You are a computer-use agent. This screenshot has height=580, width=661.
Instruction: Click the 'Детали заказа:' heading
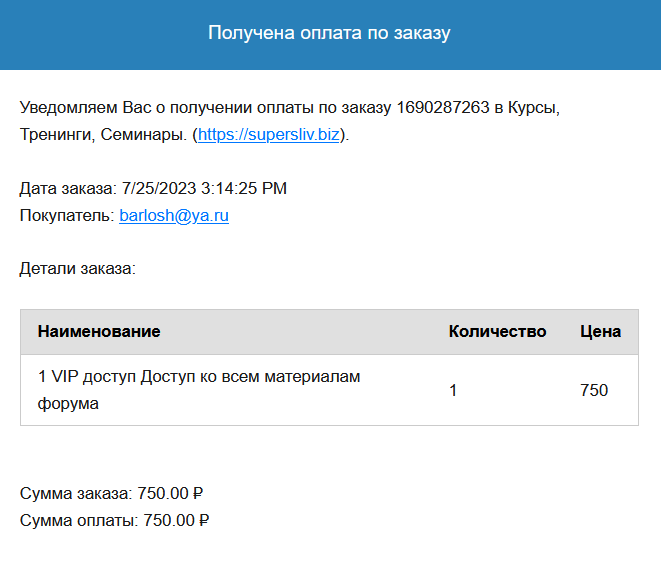(78, 269)
